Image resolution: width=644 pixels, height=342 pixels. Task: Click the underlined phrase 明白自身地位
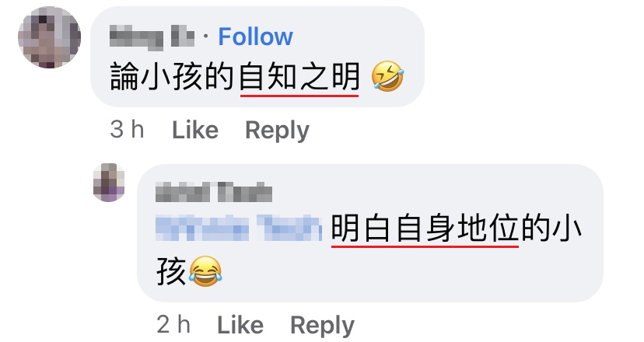(425, 229)
